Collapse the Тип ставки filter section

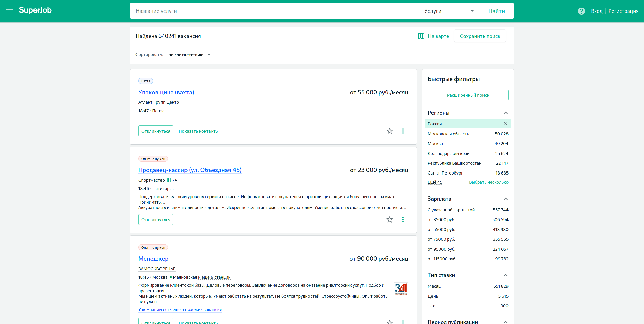coord(505,275)
